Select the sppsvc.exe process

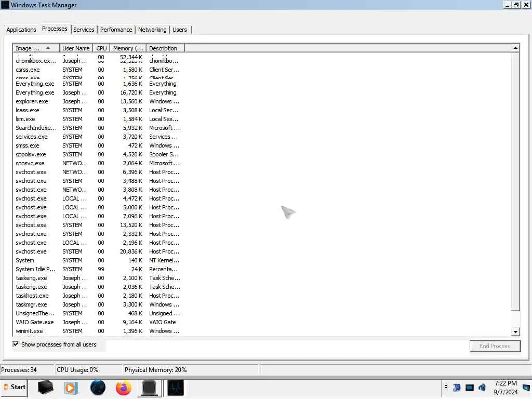point(98,163)
